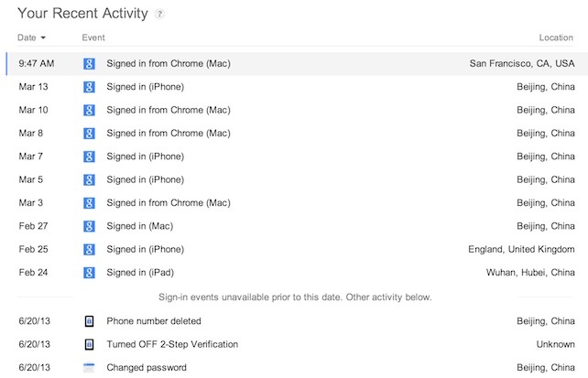
Task: Click the Date column header
Action: [x=27, y=38]
